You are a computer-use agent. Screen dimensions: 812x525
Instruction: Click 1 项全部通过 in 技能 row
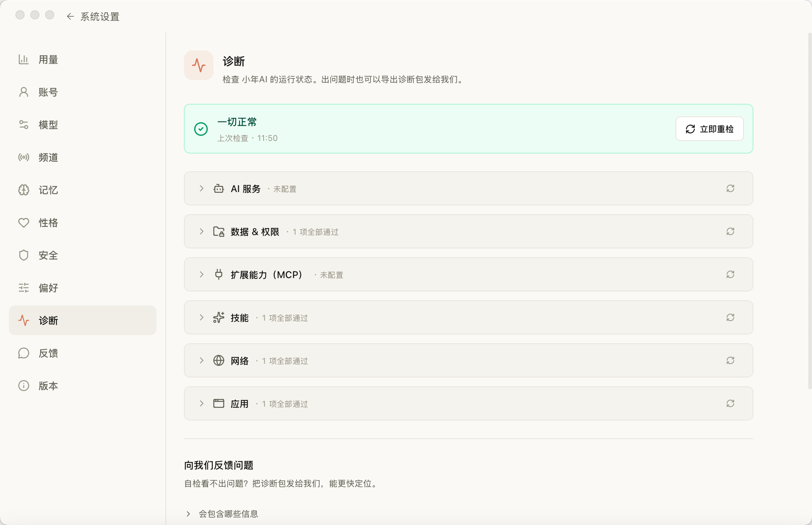coord(285,318)
